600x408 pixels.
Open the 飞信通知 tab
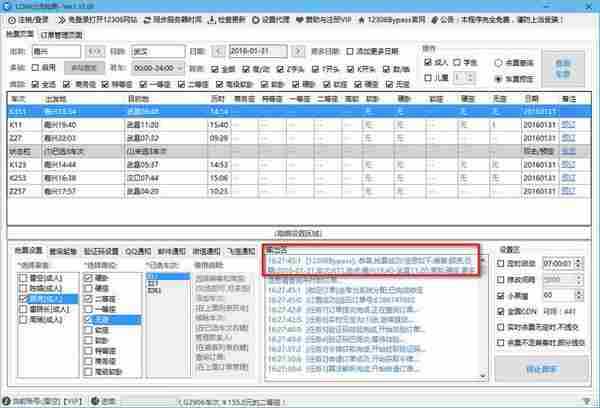pos(241,251)
